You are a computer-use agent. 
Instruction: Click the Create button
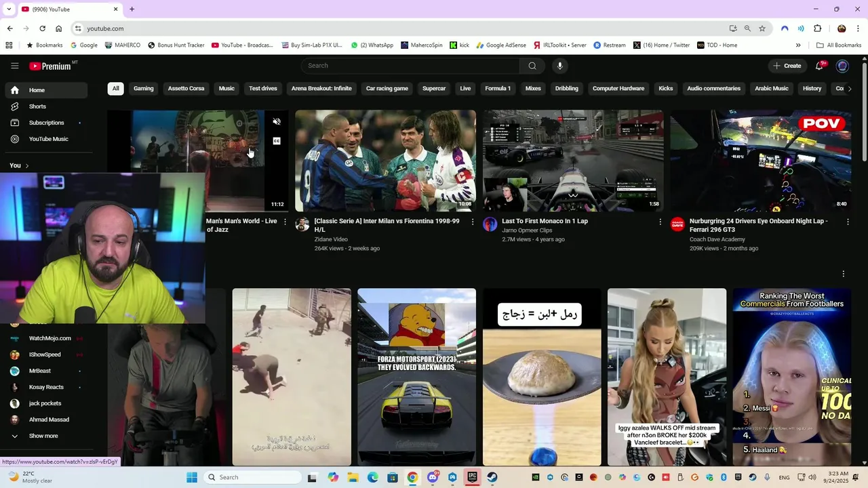coord(787,66)
